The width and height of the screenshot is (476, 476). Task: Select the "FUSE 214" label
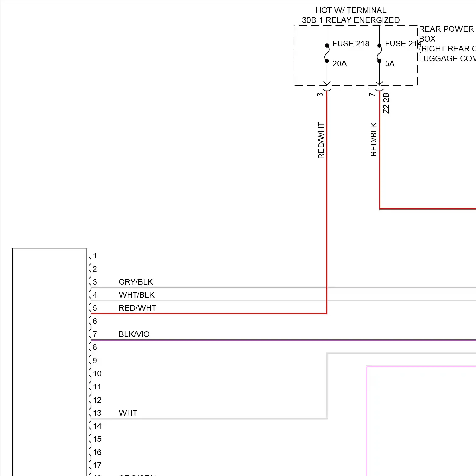[x=403, y=43]
